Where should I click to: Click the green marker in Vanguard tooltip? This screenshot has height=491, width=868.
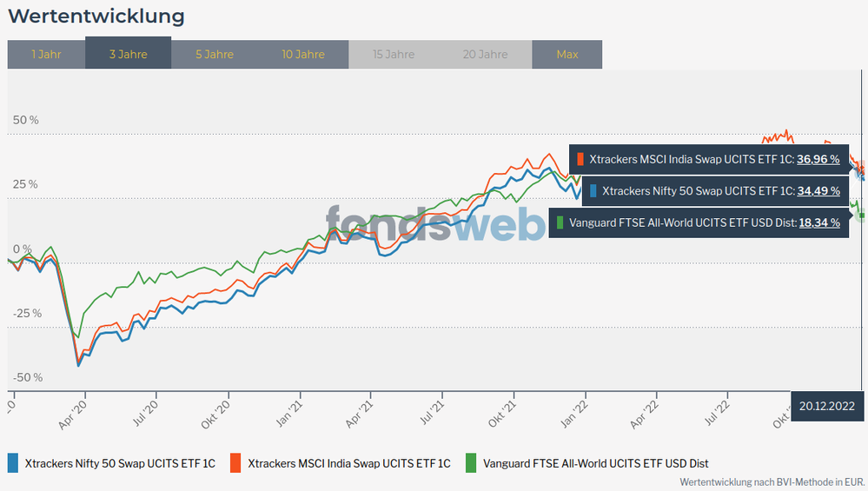(x=560, y=222)
